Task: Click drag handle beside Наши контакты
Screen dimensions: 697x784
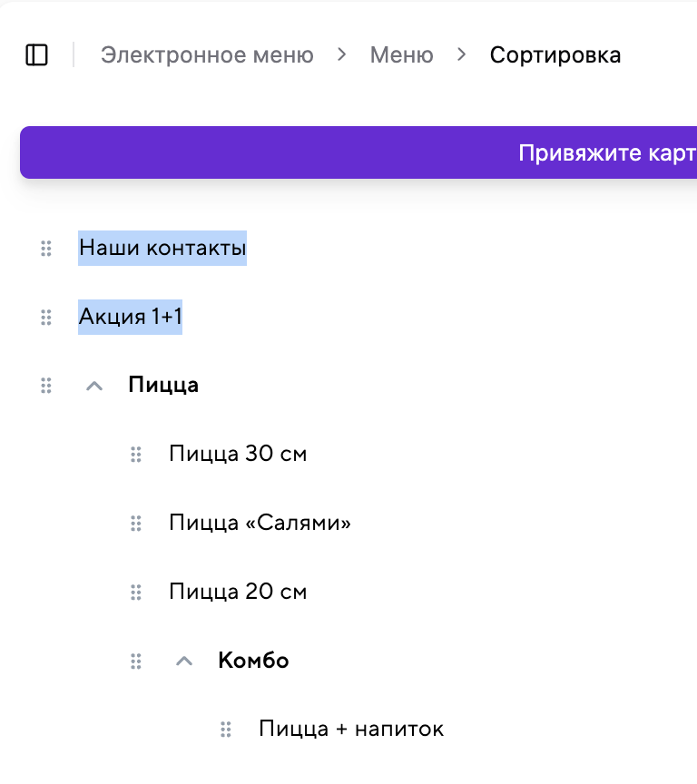Action: click(x=46, y=249)
